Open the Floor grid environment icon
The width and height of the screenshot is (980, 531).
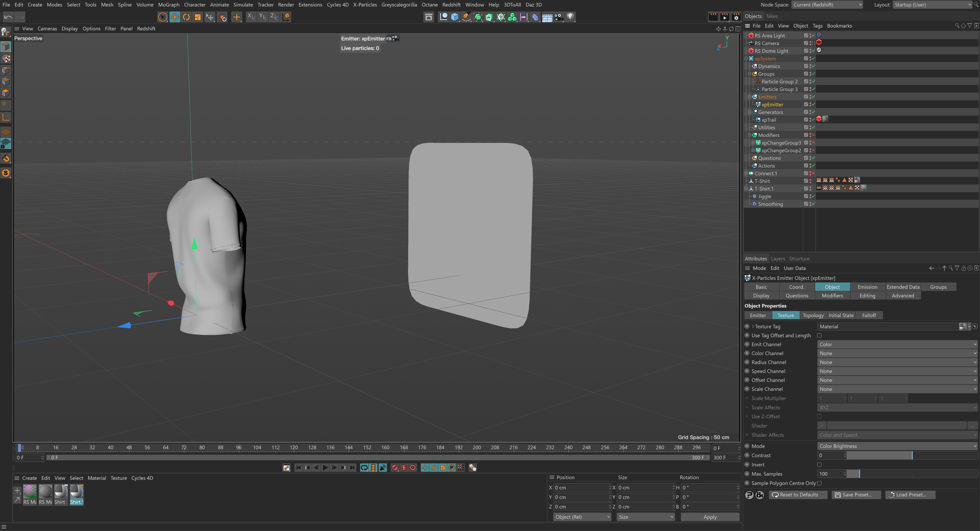click(x=547, y=17)
